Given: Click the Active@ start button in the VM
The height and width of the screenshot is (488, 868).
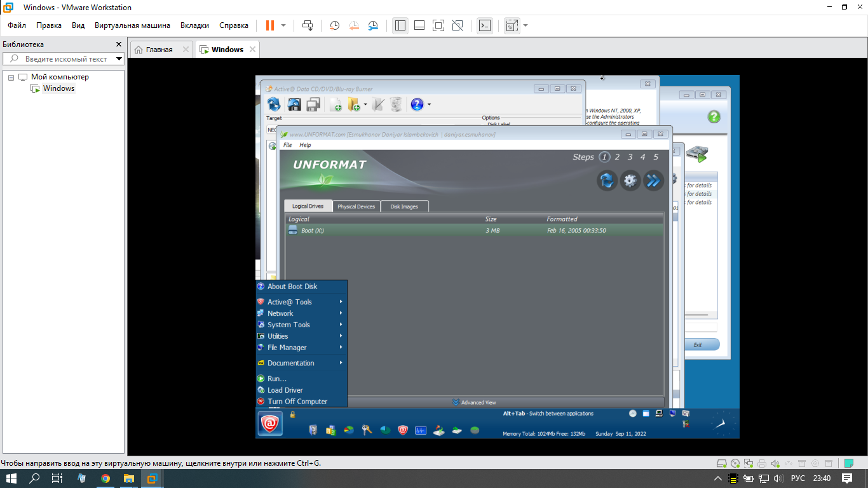Looking at the screenshot, I should [x=270, y=423].
